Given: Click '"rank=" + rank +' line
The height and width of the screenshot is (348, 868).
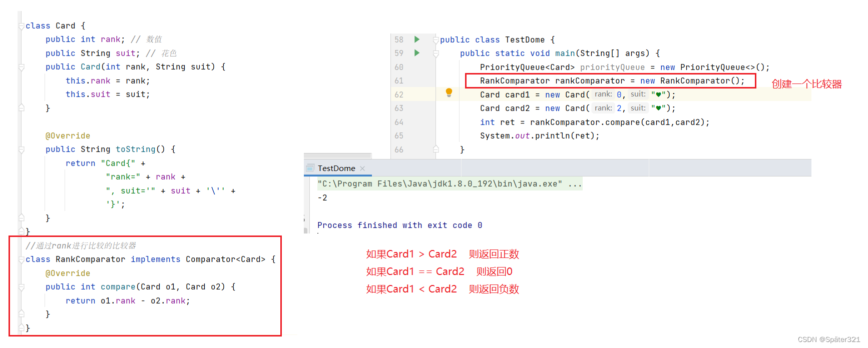Looking at the screenshot, I should coord(146,176).
